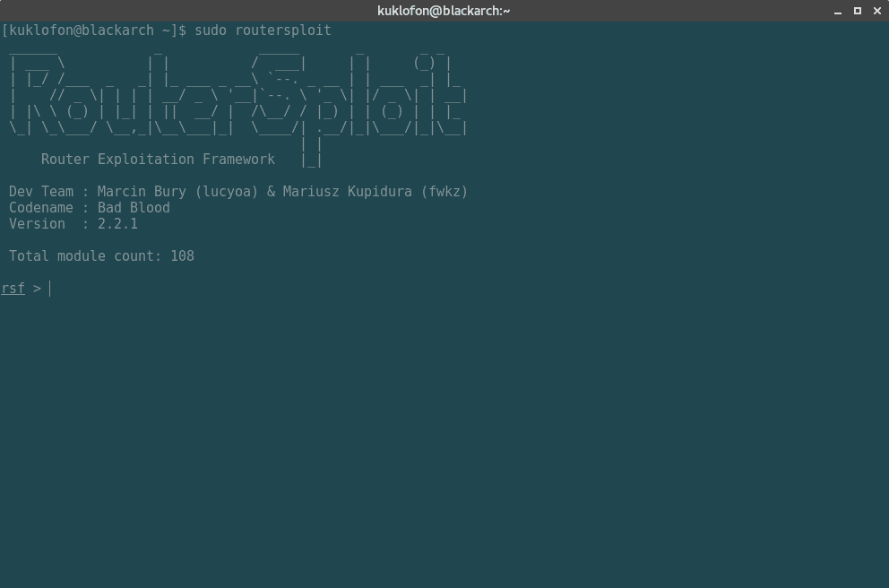Click the kuklofon@blackarch title bar text

pyautogui.click(x=444, y=11)
